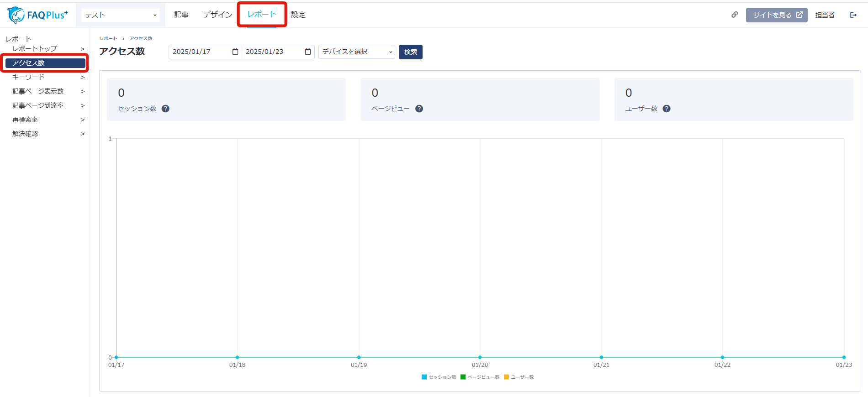Select キーワード report in sidebar
Viewport: 868px width, 397px height.
[28, 77]
